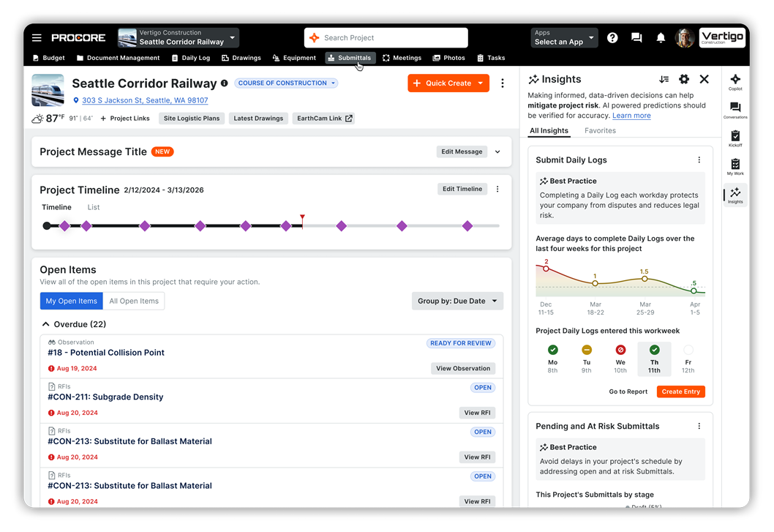Screen dimensions: 774x532
Task: Open Photos tool
Action: coord(448,58)
